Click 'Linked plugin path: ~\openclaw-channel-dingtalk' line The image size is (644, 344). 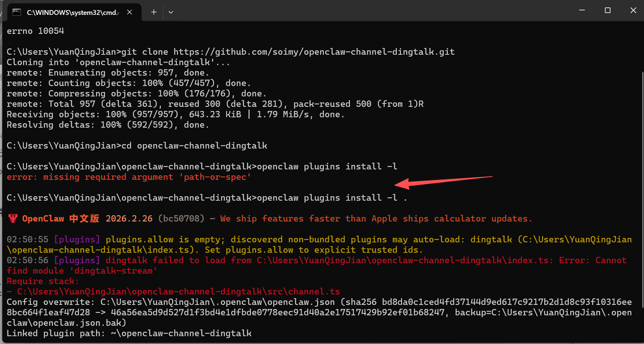click(129, 333)
